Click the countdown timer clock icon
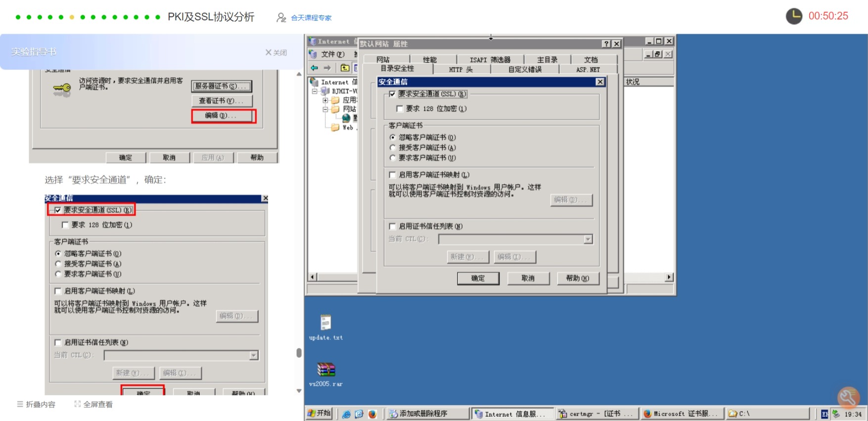Viewport: 868px width, 421px height. pyautogui.click(x=794, y=16)
